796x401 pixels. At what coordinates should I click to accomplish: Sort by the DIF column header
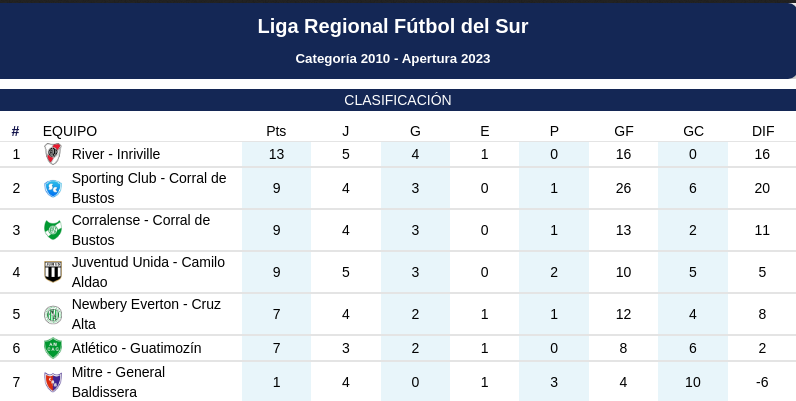(x=763, y=131)
